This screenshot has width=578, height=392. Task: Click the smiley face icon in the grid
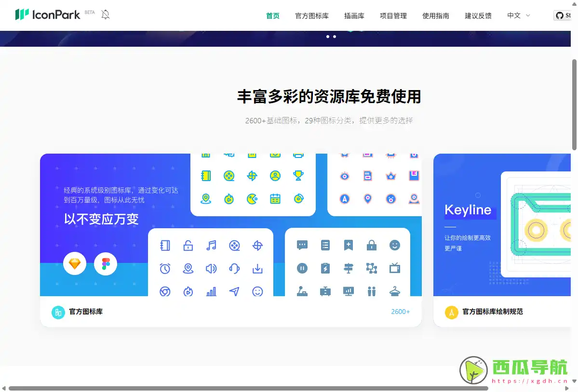[x=258, y=291]
